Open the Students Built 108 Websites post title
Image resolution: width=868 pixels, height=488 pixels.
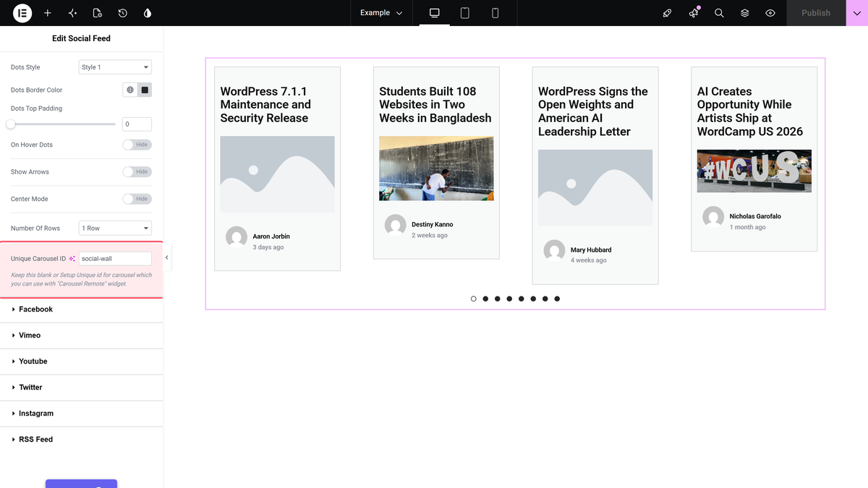click(x=435, y=105)
